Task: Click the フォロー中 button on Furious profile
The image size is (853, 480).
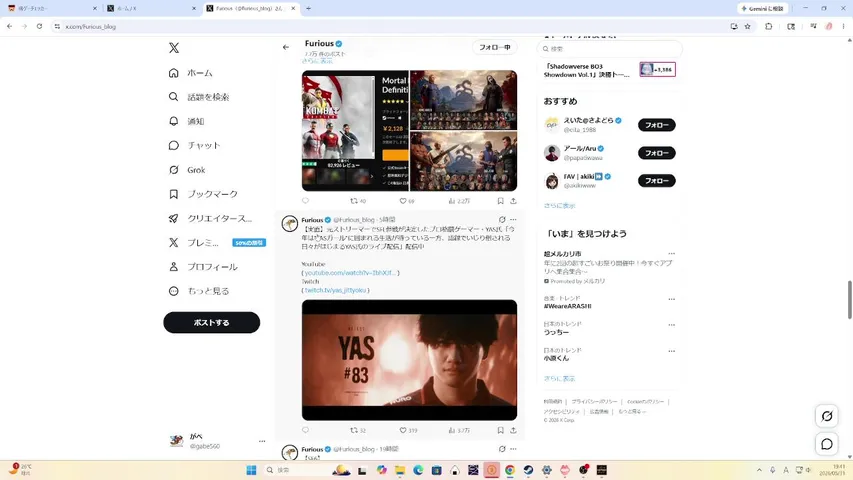Action: pyautogui.click(x=495, y=47)
